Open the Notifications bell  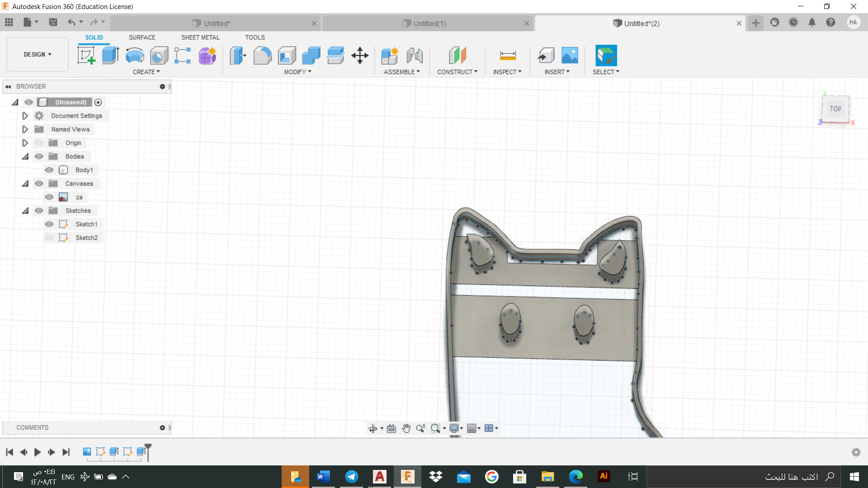click(812, 22)
